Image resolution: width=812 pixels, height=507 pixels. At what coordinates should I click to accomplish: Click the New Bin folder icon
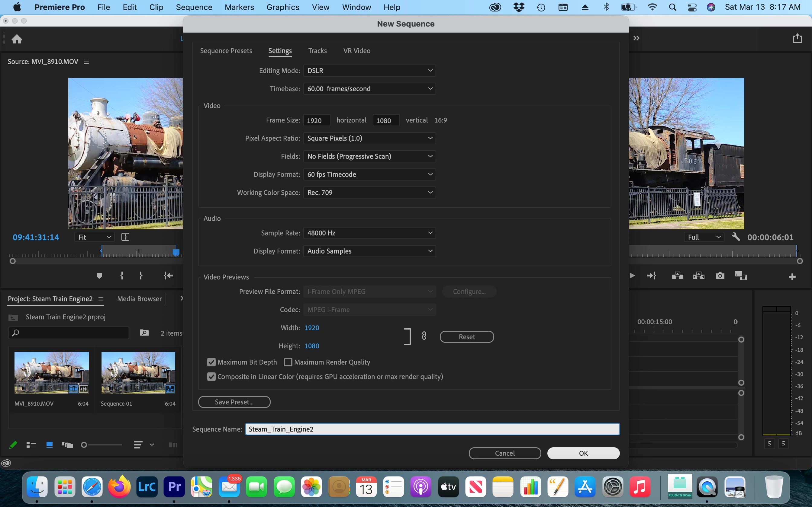pyautogui.click(x=144, y=333)
